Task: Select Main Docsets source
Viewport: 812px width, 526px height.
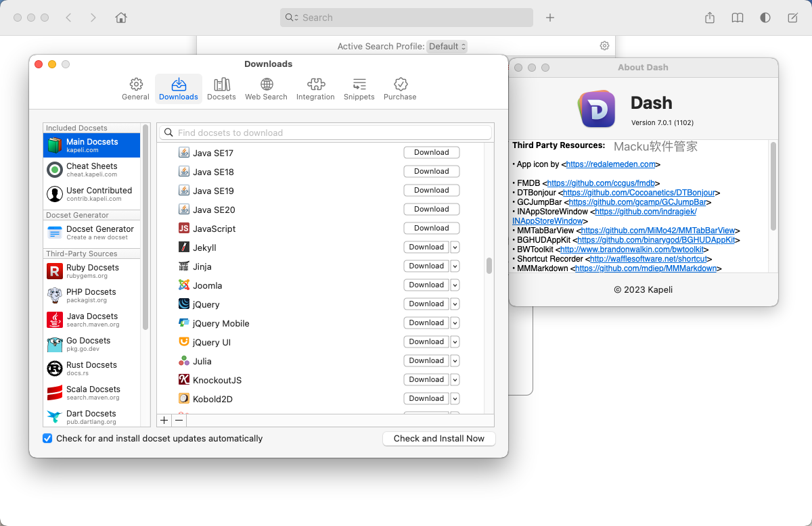Action: click(91, 145)
